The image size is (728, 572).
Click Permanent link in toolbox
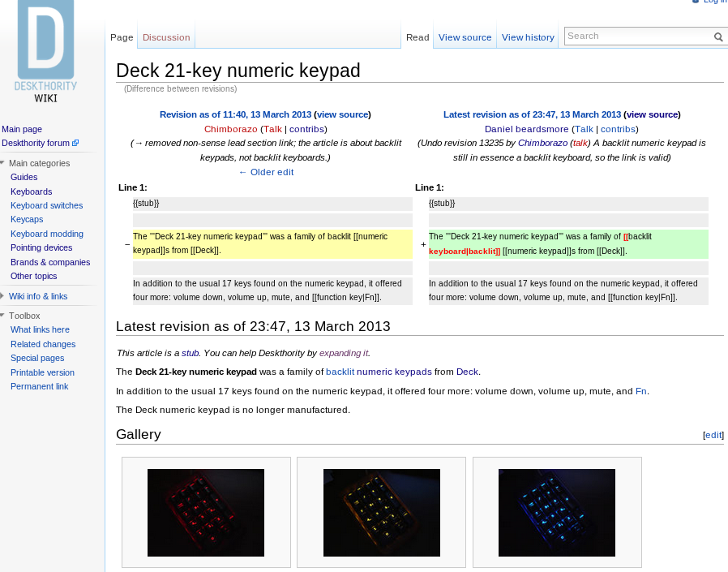point(40,386)
